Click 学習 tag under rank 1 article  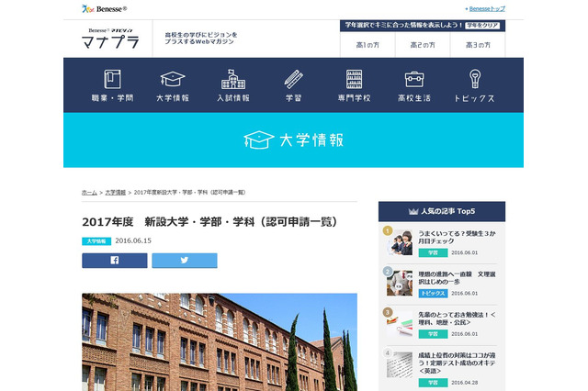(433, 252)
